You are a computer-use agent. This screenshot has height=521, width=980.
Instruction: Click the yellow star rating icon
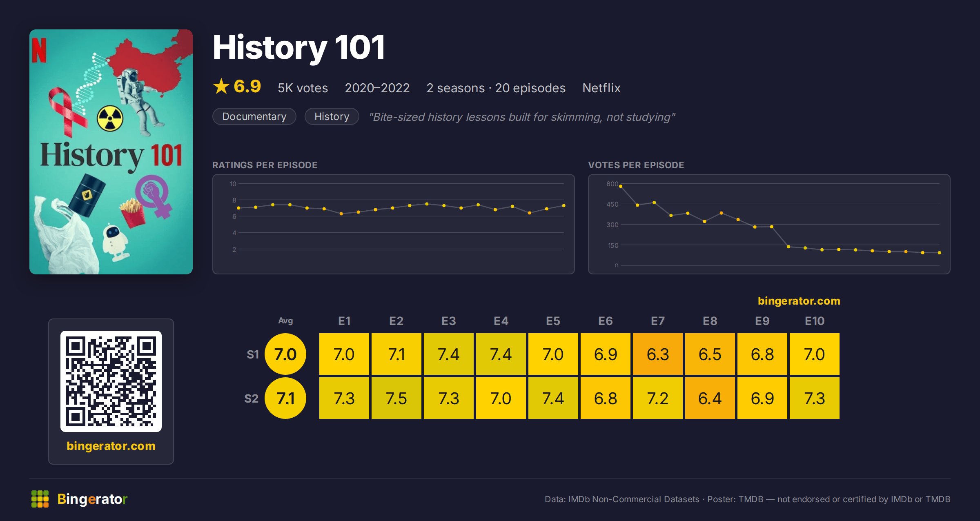point(221,87)
